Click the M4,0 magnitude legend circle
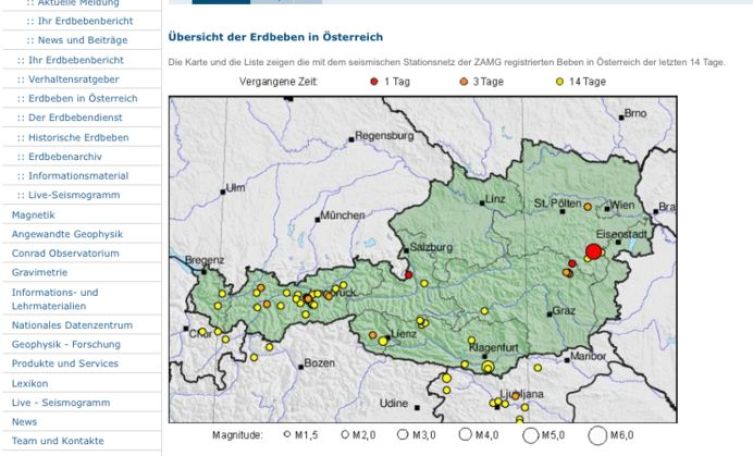 (x=468, y=434)
